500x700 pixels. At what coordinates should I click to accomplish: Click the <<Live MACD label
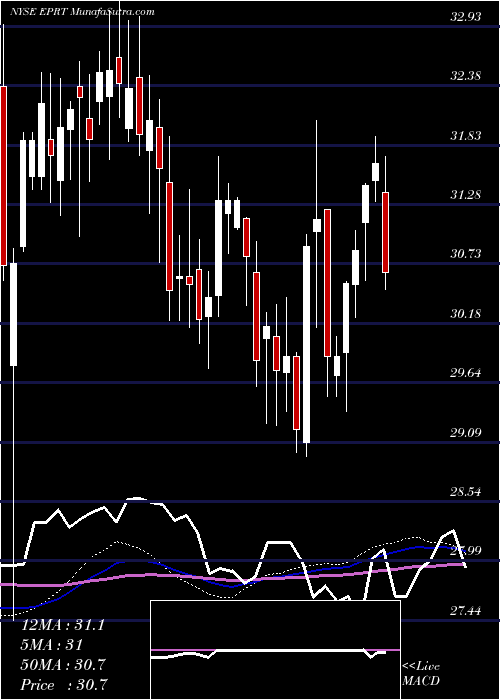[421, 674]
